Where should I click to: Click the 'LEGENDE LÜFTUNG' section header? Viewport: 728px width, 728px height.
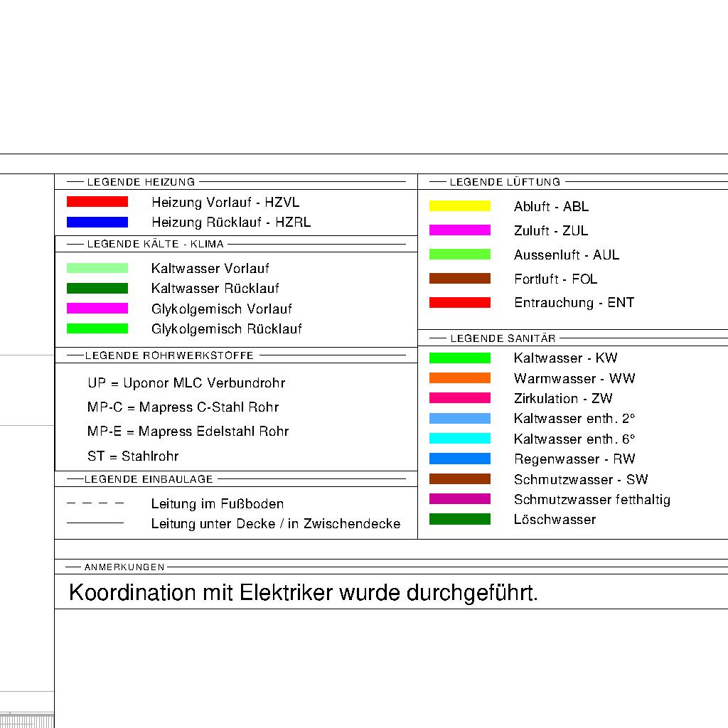pyautogui.click(x=505, y=182)
